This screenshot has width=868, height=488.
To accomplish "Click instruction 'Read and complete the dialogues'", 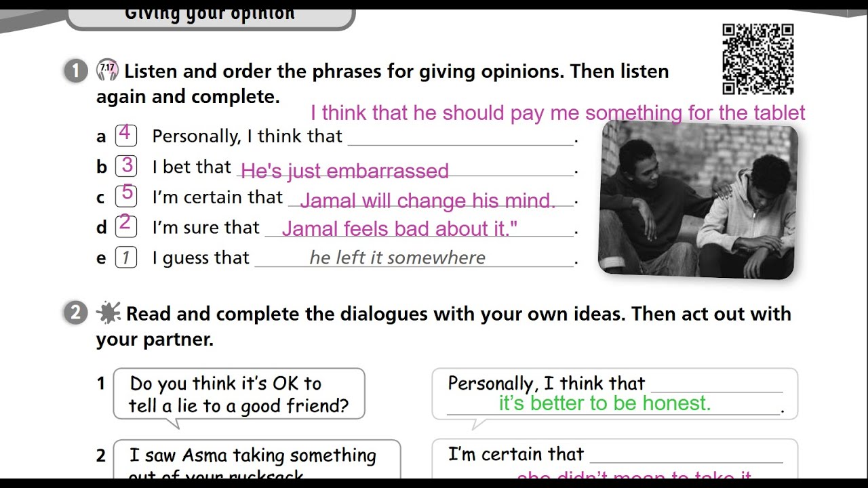I will point(444,326).
